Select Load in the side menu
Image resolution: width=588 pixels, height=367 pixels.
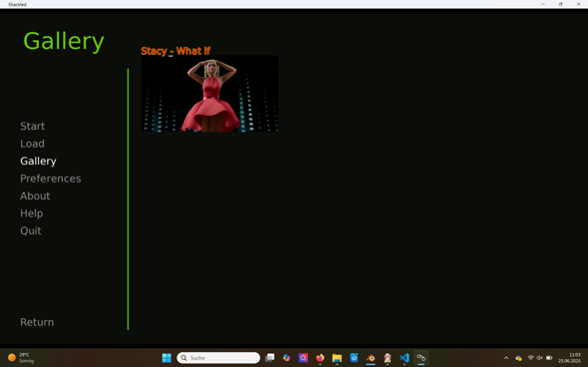32,144
